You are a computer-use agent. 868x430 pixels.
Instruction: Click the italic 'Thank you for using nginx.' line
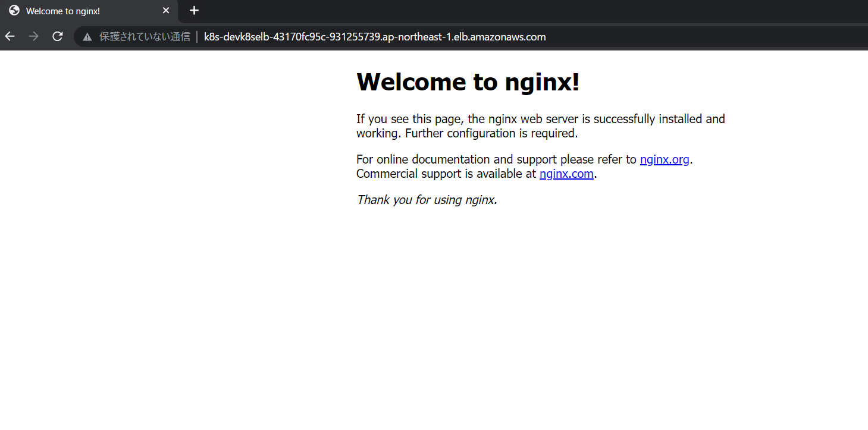[427, 200]
